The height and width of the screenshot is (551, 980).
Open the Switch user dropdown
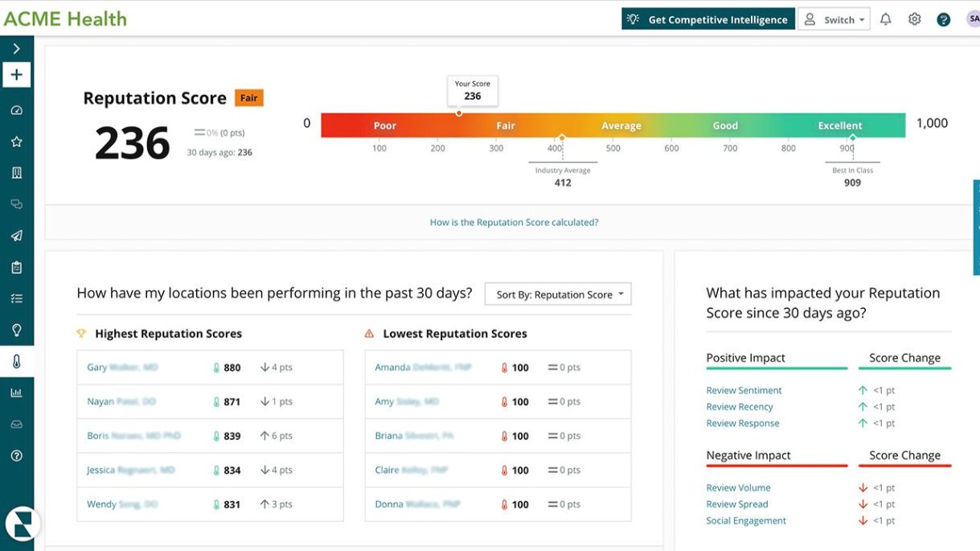[834, 19]
